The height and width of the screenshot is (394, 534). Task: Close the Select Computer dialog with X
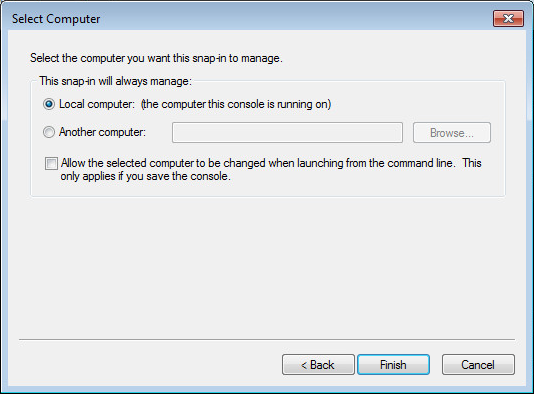tap(508, 18)
